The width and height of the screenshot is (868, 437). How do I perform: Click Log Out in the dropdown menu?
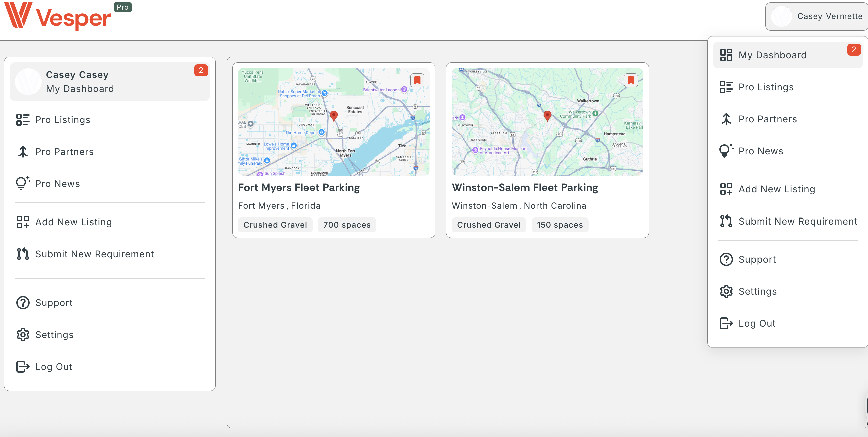point(758,323)
